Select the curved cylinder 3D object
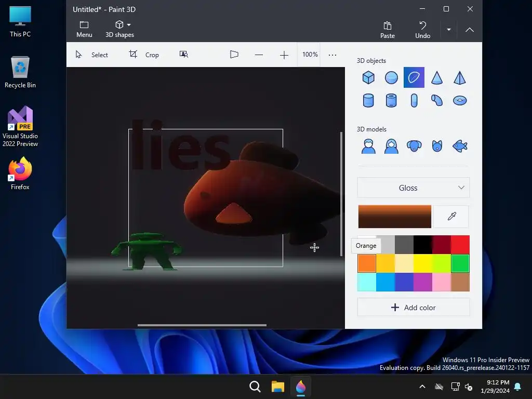The image size is (532, 399). pyautogui.click(x=437, y=100)
